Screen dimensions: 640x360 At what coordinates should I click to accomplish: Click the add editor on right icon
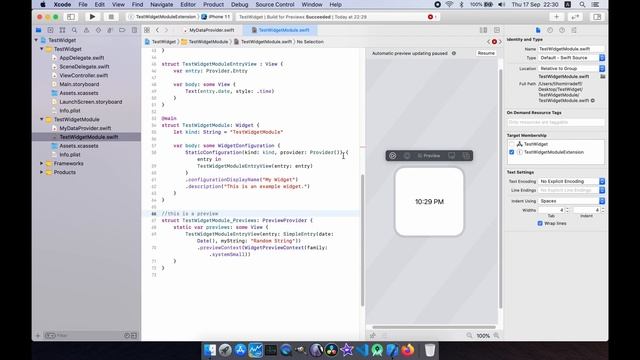[497, 30]
